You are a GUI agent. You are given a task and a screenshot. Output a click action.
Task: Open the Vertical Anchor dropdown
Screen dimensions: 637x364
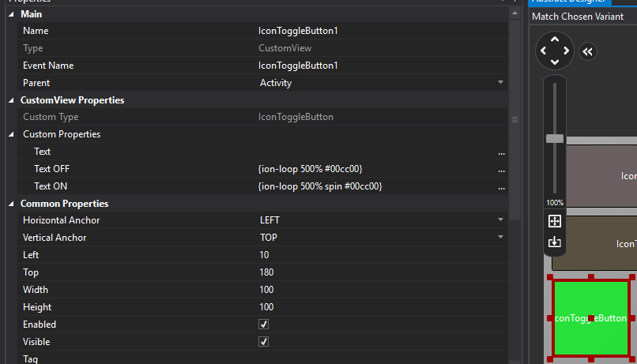pos(500,238)
